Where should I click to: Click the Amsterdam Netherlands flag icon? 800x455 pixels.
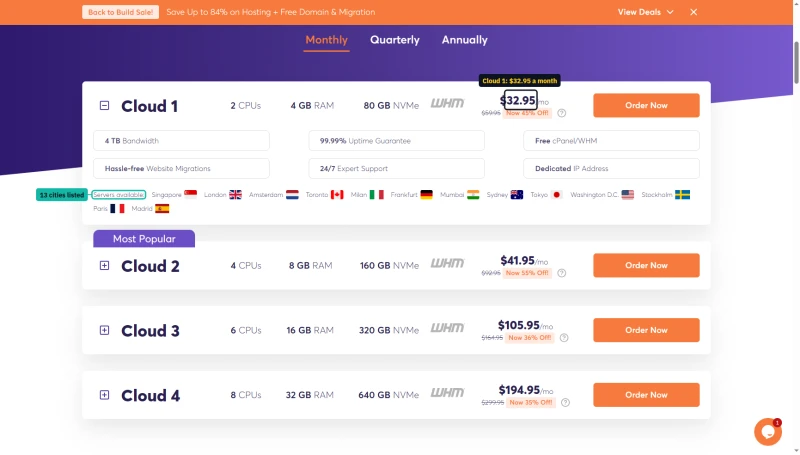(x=292, y=194)
